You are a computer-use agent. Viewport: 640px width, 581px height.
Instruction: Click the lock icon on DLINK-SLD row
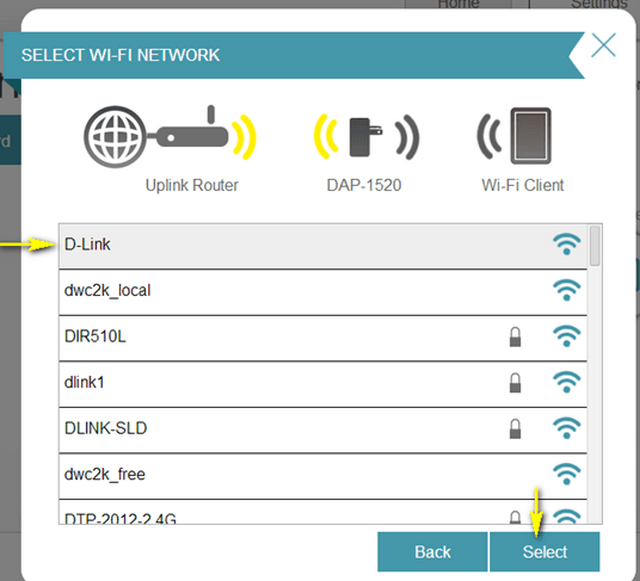pos(515,429)
